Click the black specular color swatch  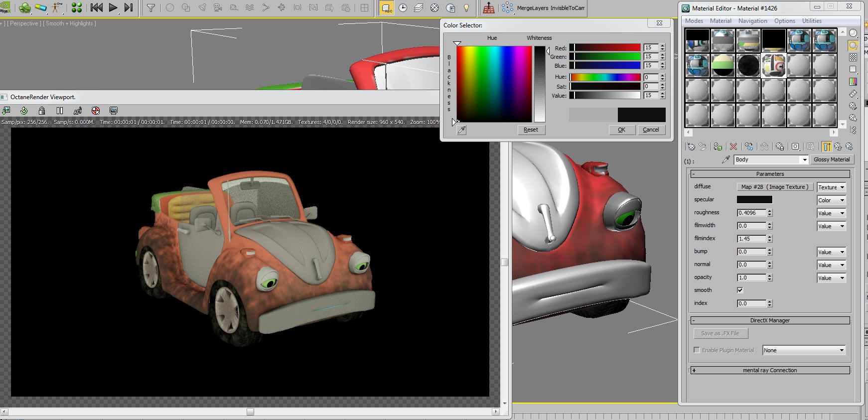coord(754,200)
